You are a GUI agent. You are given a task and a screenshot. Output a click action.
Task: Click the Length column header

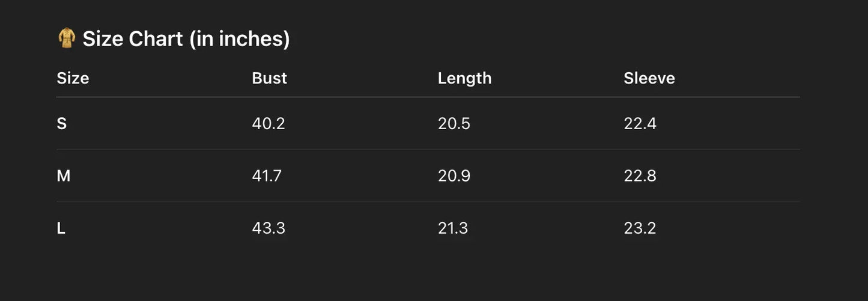pyautogui.click(x=464, y=78)
